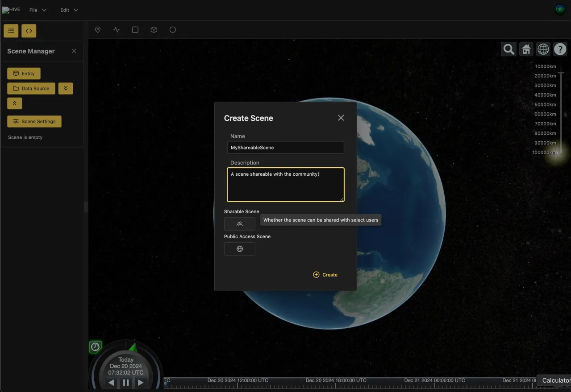This screenshot has height=392, width=571.
Task: Click the Create button in Create Scene
Action: [325, 274]
